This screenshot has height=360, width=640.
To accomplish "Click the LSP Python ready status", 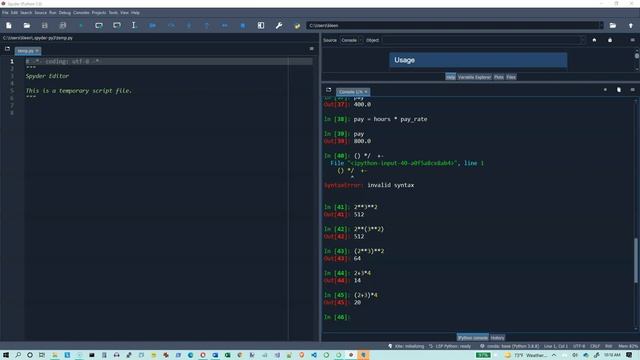I will point(449,346).
